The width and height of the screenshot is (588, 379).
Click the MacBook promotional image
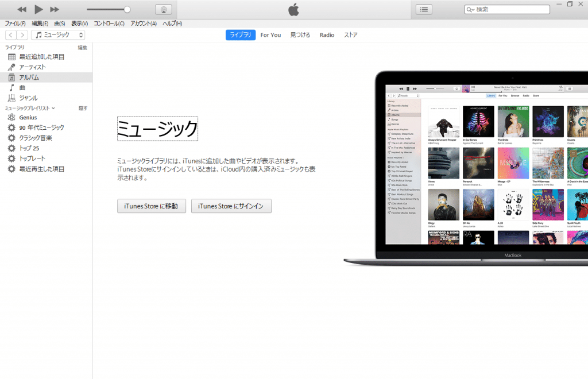(465, 168)
